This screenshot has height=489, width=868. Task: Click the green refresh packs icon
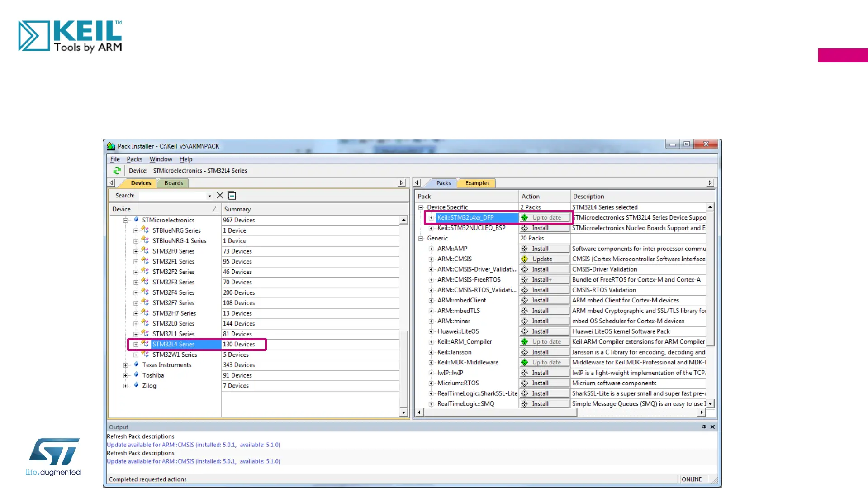(x=117, y=171)
